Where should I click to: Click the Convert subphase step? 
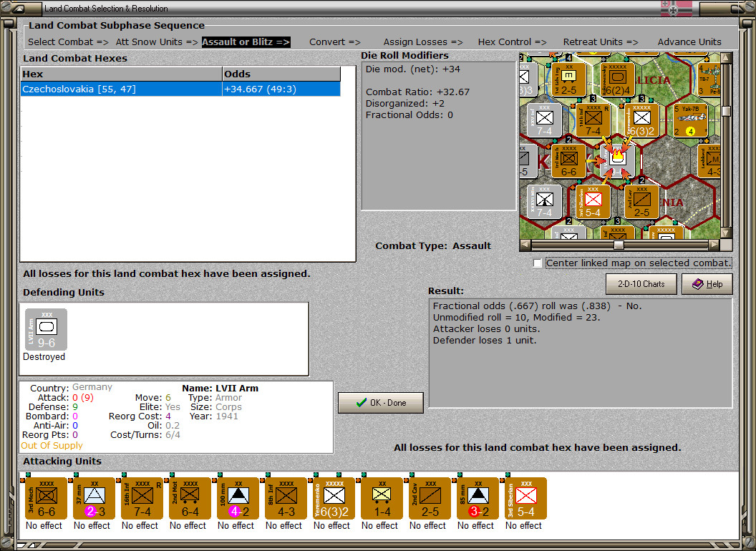[x=335, y=42]
